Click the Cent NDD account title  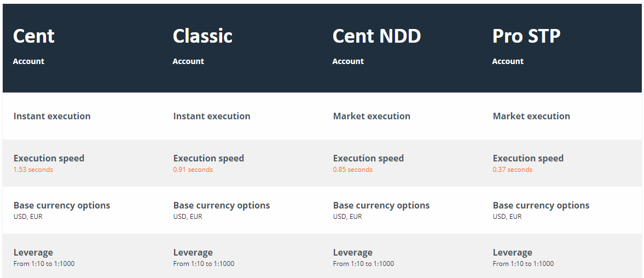[376, 36]
